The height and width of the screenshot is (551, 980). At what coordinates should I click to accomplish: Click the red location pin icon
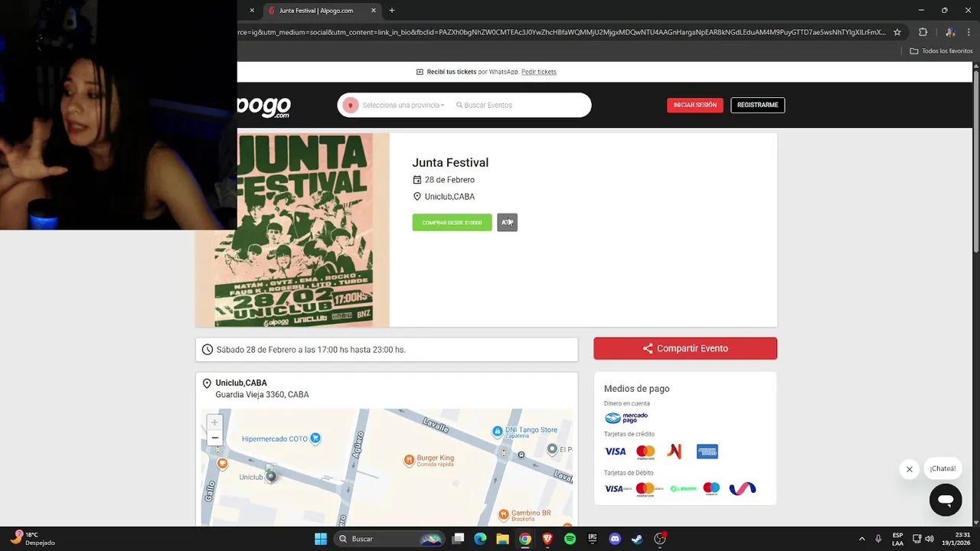(x=351, y=105)
